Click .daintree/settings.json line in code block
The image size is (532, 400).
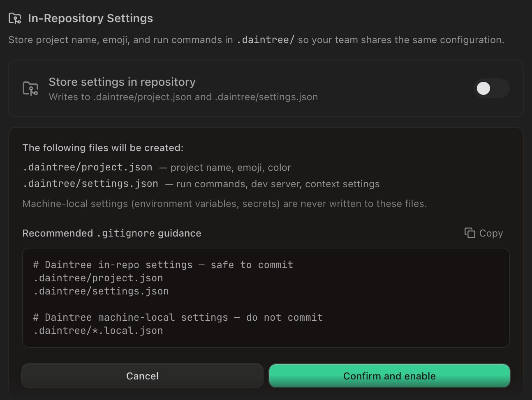click(101, 291)
